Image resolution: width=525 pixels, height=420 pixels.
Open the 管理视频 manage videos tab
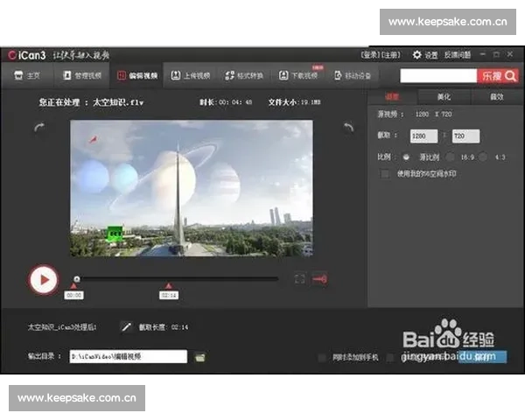[x=82, y=76]
